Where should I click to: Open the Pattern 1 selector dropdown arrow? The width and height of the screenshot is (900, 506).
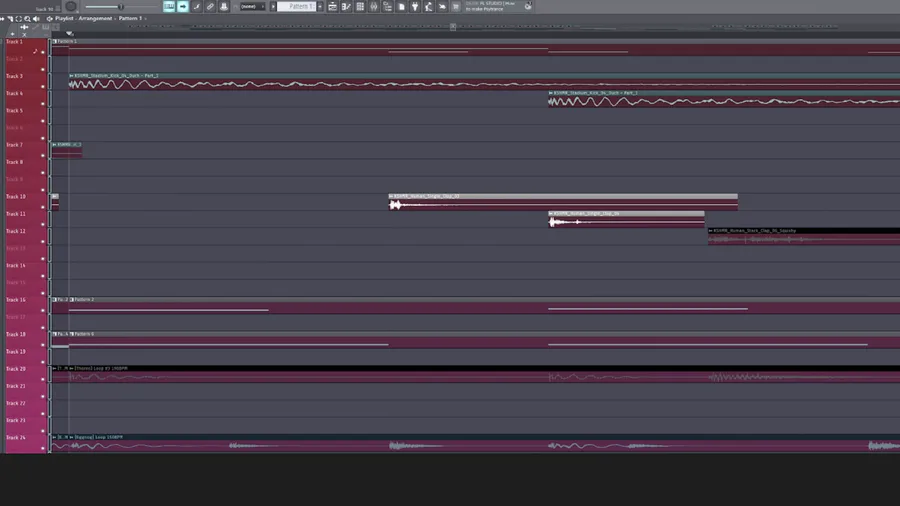(x=320, y=6)
